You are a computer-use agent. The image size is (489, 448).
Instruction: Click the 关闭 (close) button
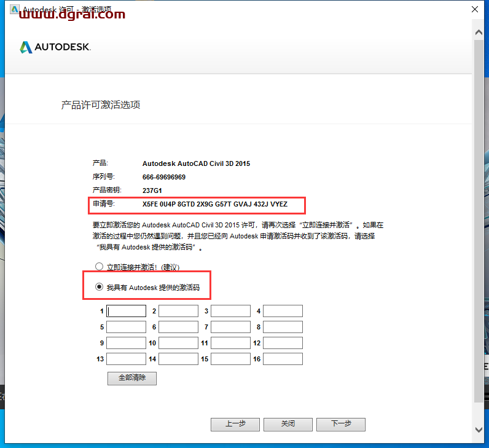click(288, 424)
